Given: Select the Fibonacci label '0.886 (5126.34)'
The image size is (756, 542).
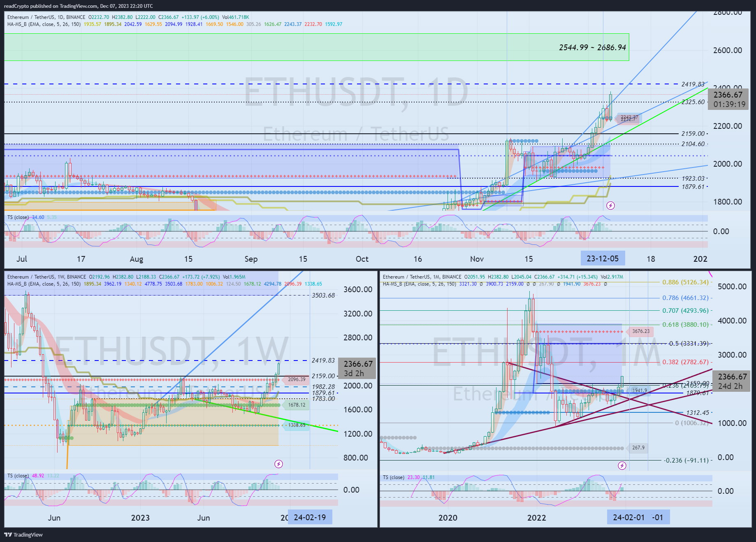Looking at the screenshot, I should [686, 282].
